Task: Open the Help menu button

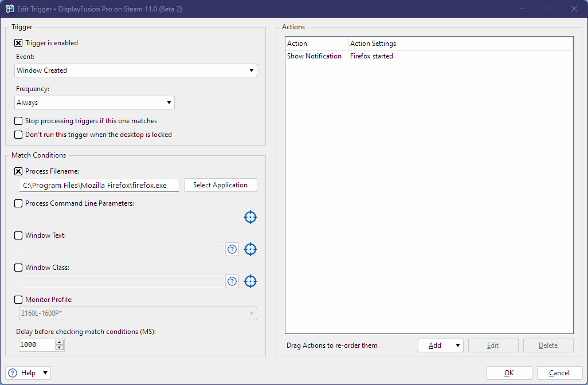Action: pos(28,373)
